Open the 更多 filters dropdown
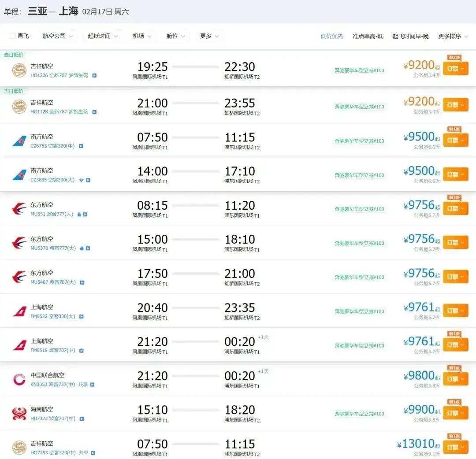 point(209,36)
